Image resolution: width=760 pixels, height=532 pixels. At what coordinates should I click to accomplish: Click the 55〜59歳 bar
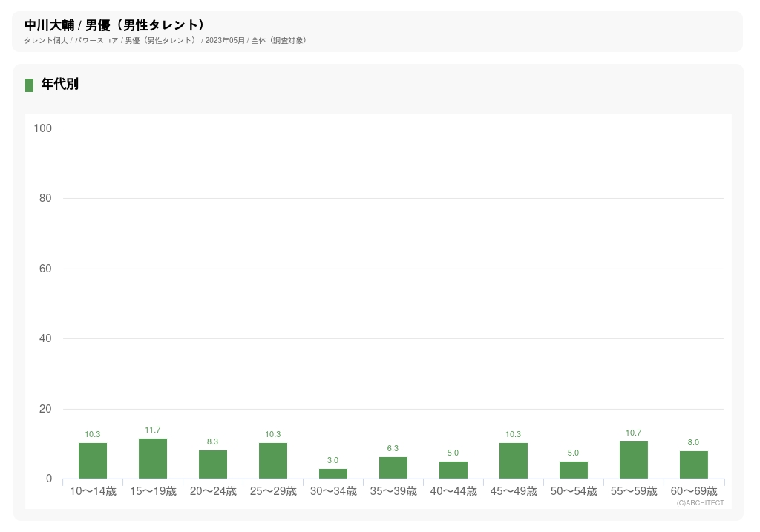[x=634, y=460]
